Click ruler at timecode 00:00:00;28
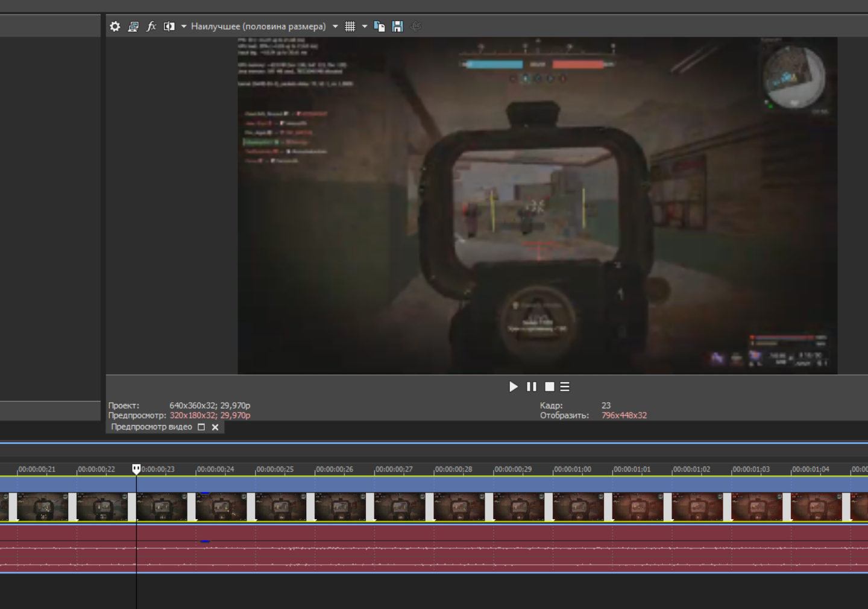 click(x=453, y=469)
